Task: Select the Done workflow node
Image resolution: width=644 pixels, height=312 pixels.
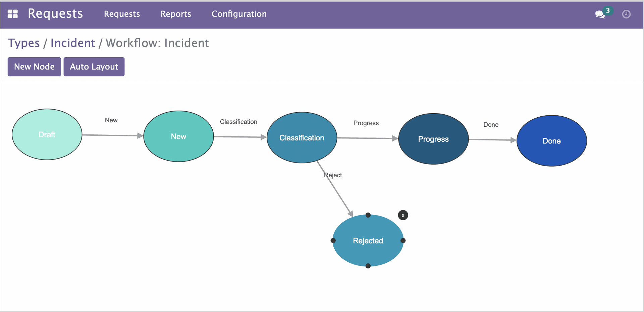Action: (552, 141)
